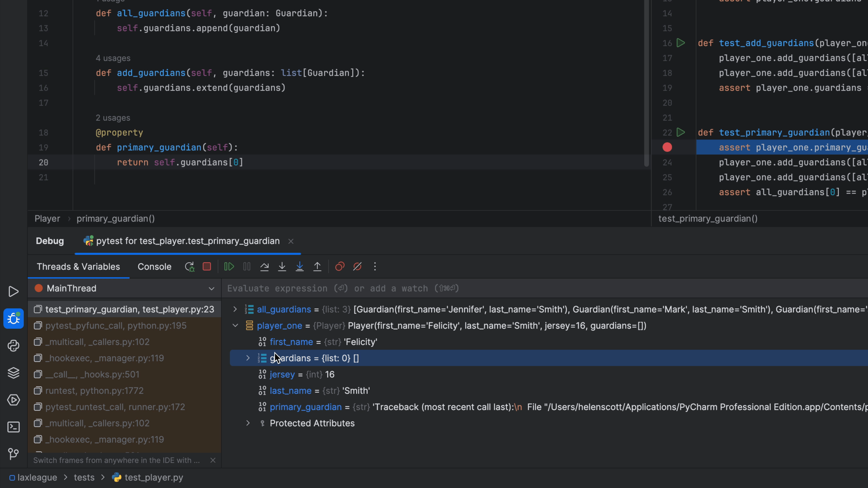Screen dimensions: 868x488
Task: Click the Step Over icon
Action: point(264,267)
